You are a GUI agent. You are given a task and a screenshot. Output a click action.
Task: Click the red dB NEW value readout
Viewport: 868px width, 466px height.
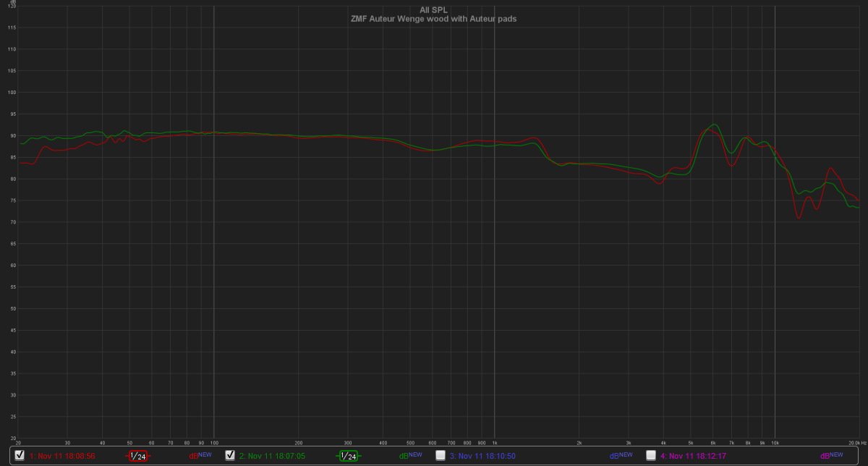pyautogui.click(x=200, y=456)
